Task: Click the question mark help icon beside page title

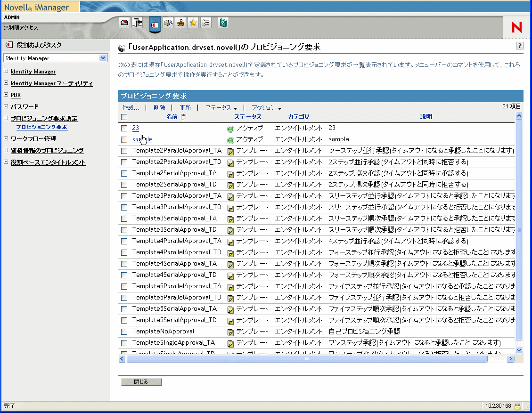Action: coord(519,46)
